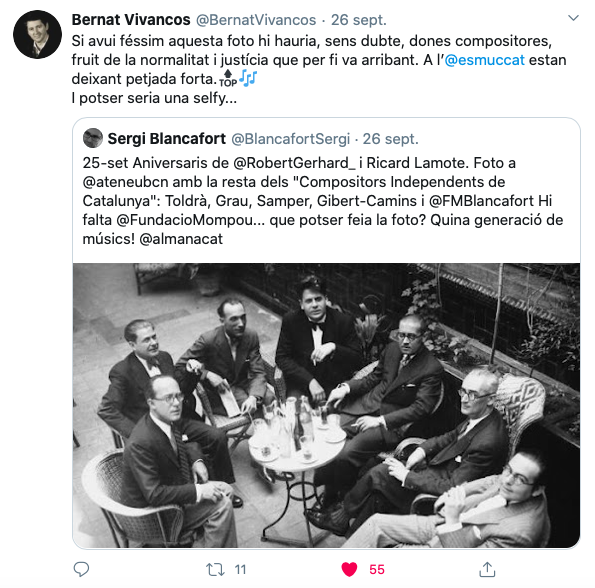The height and width of the screenshot is (588, 595).
Task: Open Sergi Blancafort's small avatar
Action: click(x=93, y=138)
